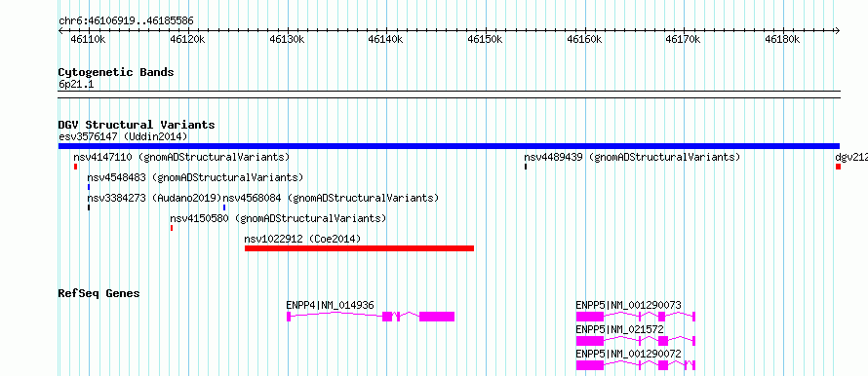Click ruler position 46170k
868x376 pixels.
tap(684, 39)
